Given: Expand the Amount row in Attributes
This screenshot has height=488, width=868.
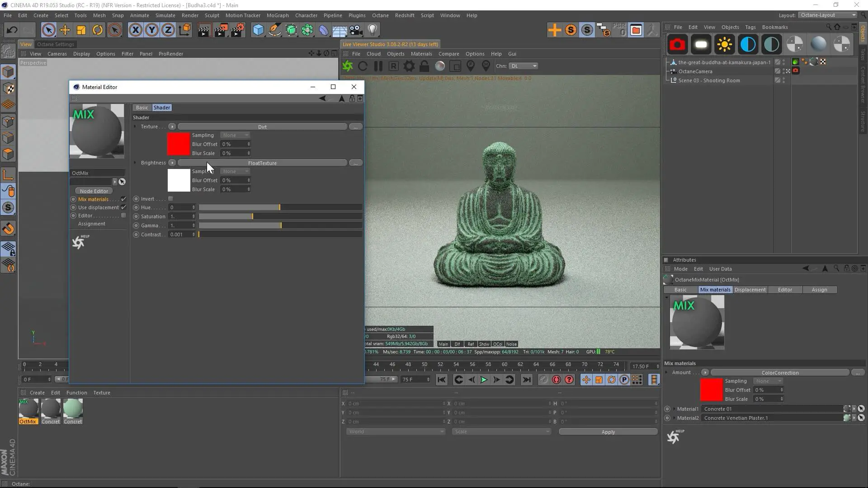Looking at the screenshot, I should pos(666,372).
